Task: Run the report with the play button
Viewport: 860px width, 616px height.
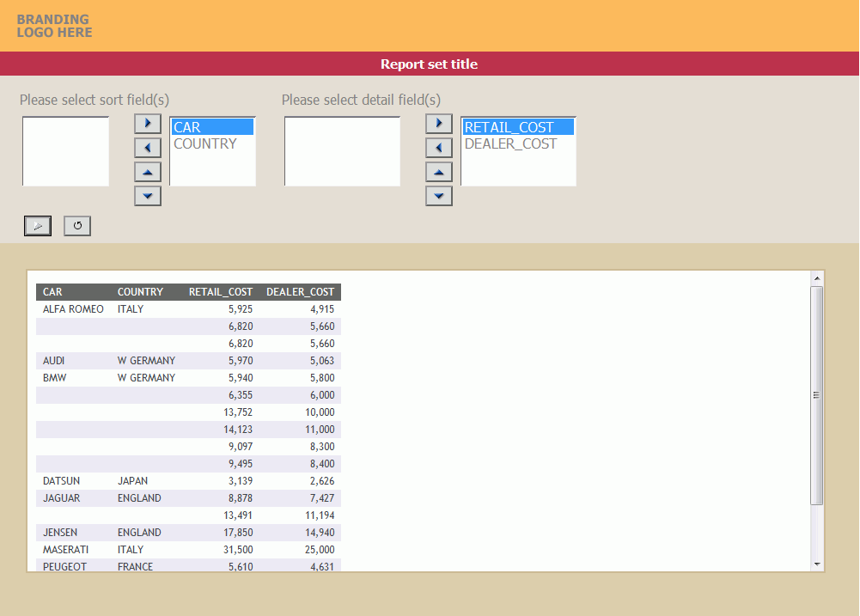Action: pos(38,225)
